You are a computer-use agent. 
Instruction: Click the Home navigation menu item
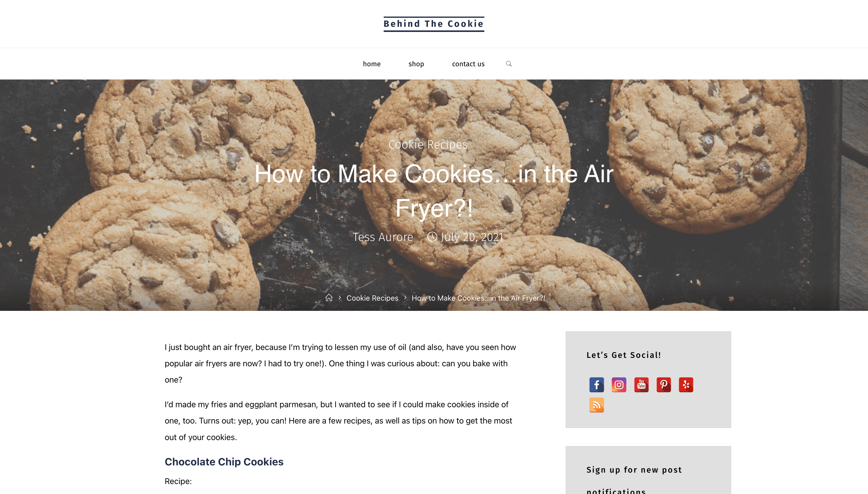point(371,64)
